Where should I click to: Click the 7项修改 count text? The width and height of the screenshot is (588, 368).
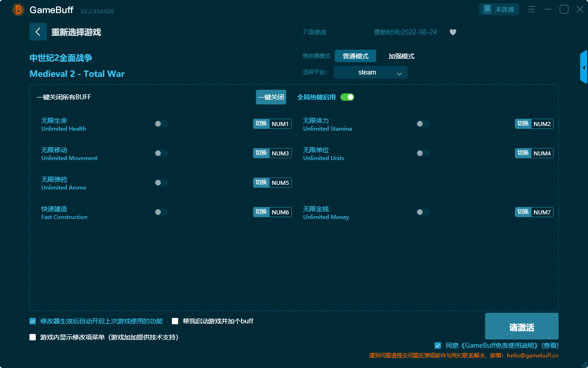[x=315, y=32]
